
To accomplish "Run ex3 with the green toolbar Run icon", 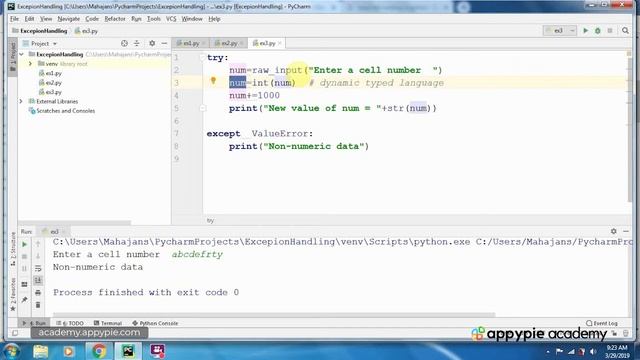I will point(585,31).
